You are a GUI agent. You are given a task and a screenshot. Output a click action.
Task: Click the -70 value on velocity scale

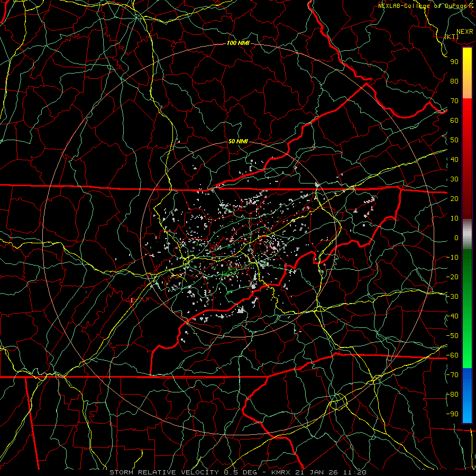pyautogui.click(x=452, y=375)
